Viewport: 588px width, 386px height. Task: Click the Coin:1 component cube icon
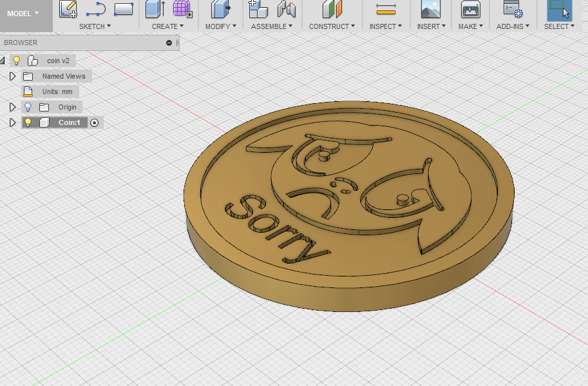tap(44, 122)
